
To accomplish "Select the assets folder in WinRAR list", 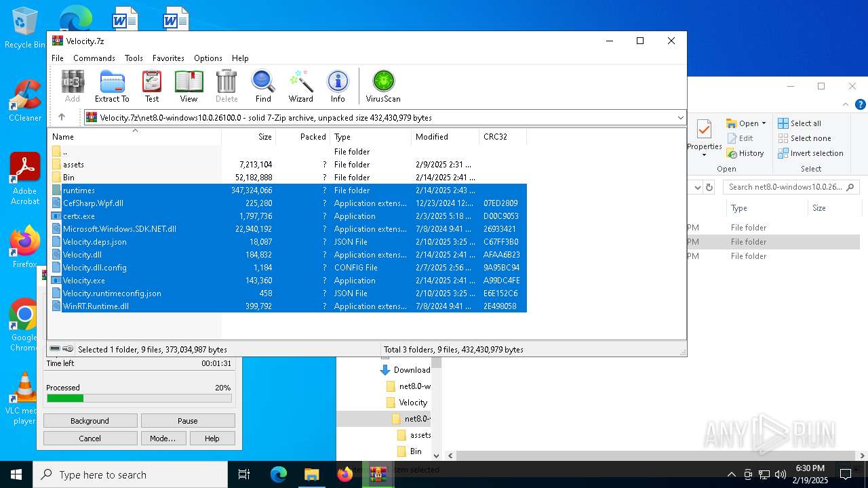I will pos(288,165).
